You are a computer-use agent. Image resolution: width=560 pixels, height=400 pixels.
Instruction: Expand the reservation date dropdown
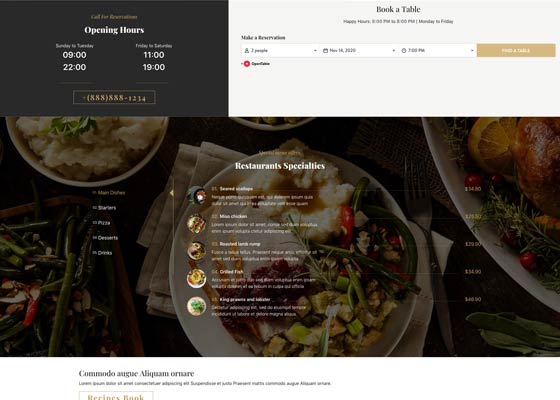pyautogui.click(x=359, y=51)
